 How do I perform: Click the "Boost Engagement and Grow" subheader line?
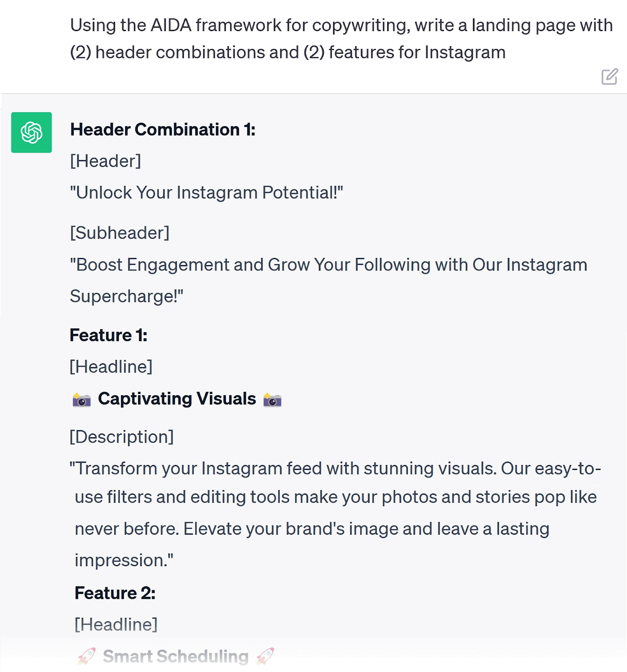[x=328, y=265]
